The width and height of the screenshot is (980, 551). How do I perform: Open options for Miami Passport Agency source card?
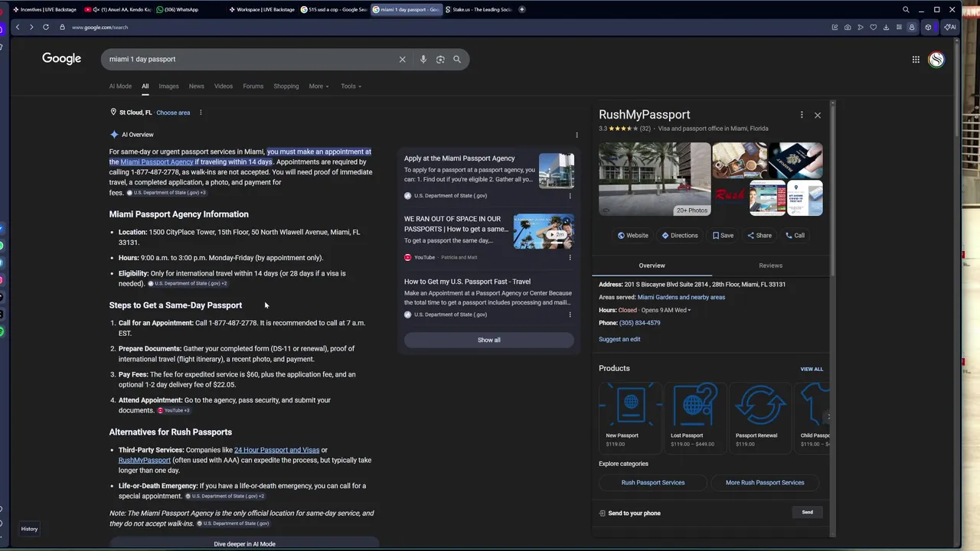click(570, 196)
